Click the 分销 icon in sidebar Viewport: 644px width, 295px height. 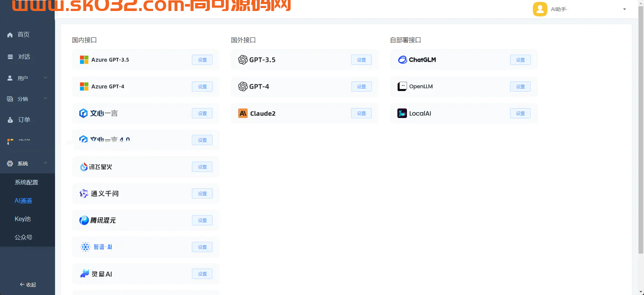(x=10, y=99)
